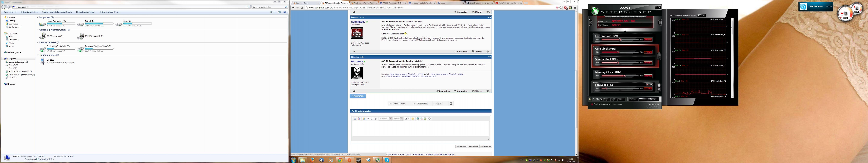Image resolution: width=868 pixels, height=163 pixels.
Task: Show the Explorer preview pane
Action: pyautogui.click(x=279, y=12)
